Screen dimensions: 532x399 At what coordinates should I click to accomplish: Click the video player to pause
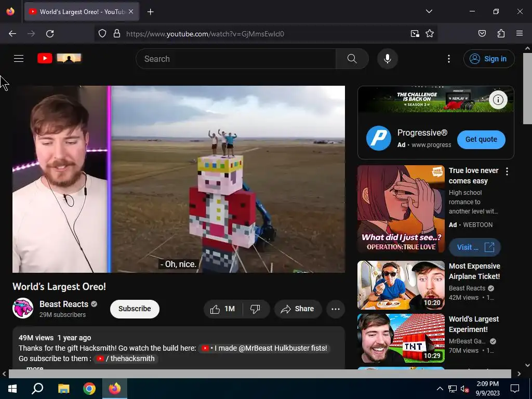(179, 179)
